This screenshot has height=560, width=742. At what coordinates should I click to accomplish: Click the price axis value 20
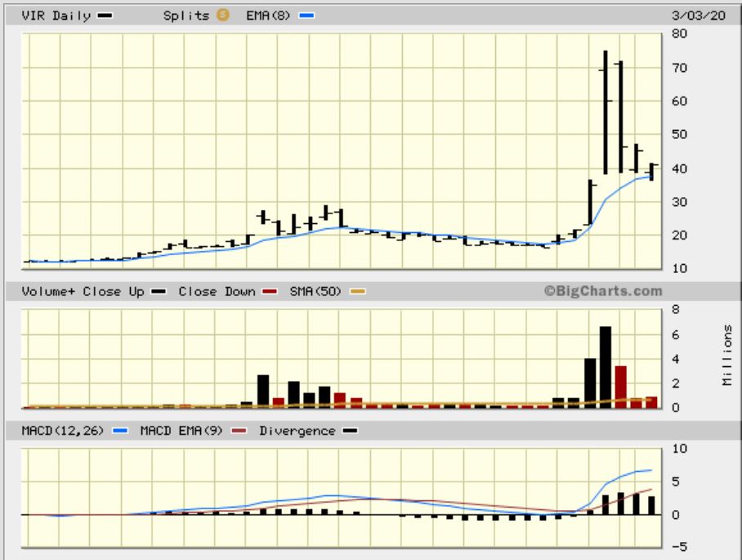tap(680, 235)
